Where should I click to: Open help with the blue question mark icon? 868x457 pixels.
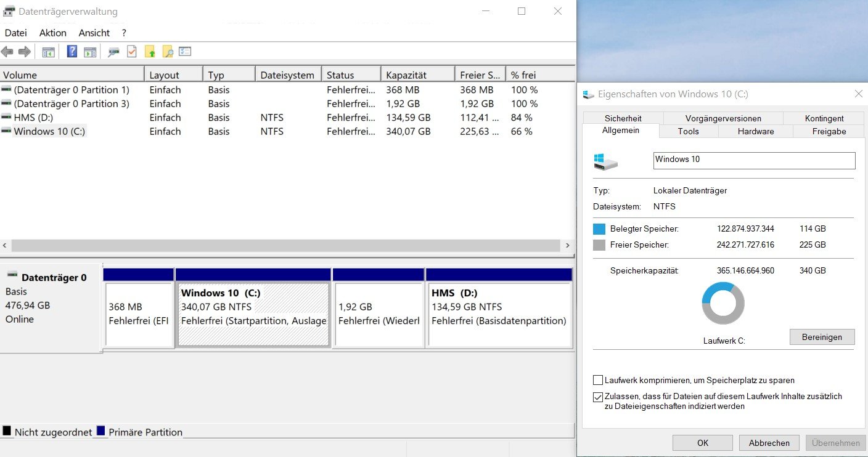(x=72, y=52)
